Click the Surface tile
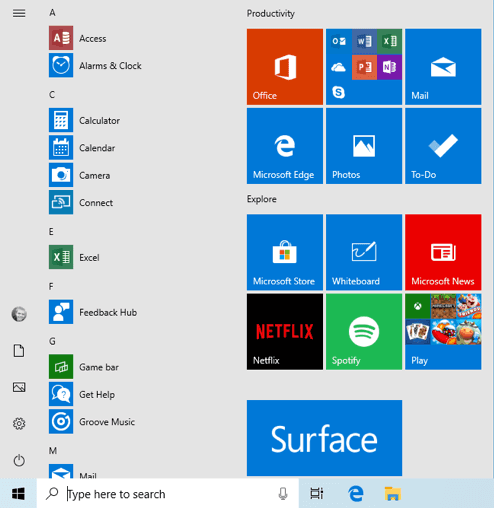The width and height of the screenshot is (494, 508). (324, 438)
